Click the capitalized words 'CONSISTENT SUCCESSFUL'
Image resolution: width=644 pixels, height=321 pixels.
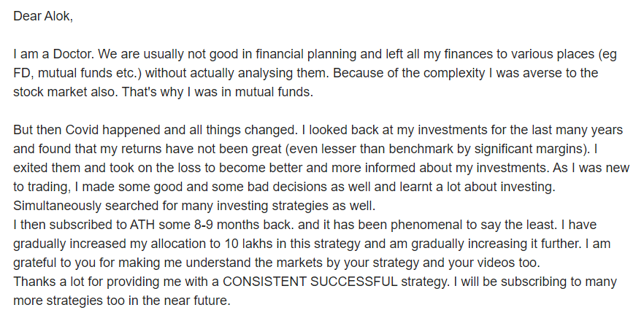[310, 281]
